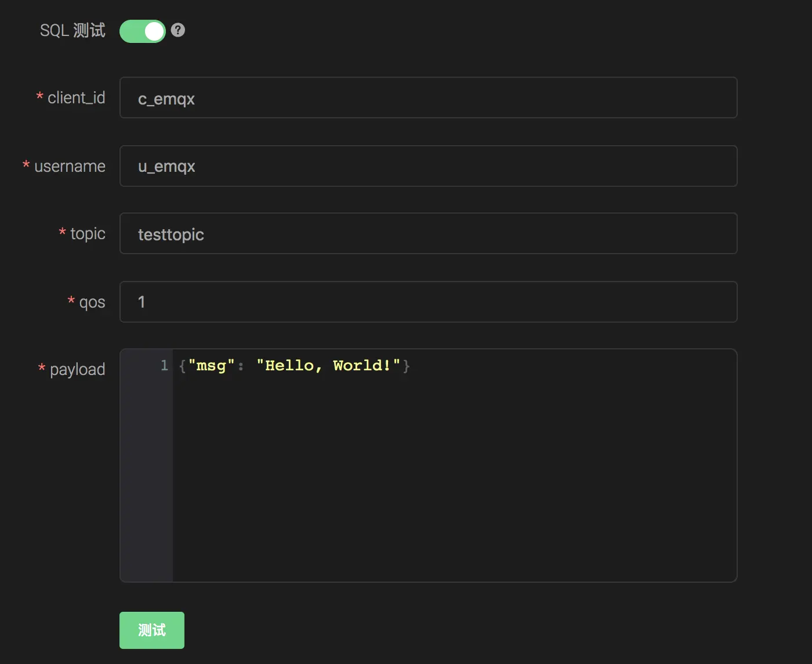The width and height of the screenshot is (812, 664).
Task: Click the "payload" field label
Action: pos(78,370)
